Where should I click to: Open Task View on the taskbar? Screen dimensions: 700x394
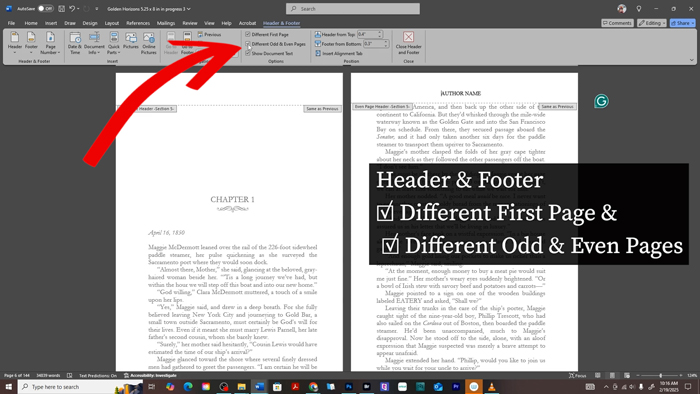click(x=151, y=387)
